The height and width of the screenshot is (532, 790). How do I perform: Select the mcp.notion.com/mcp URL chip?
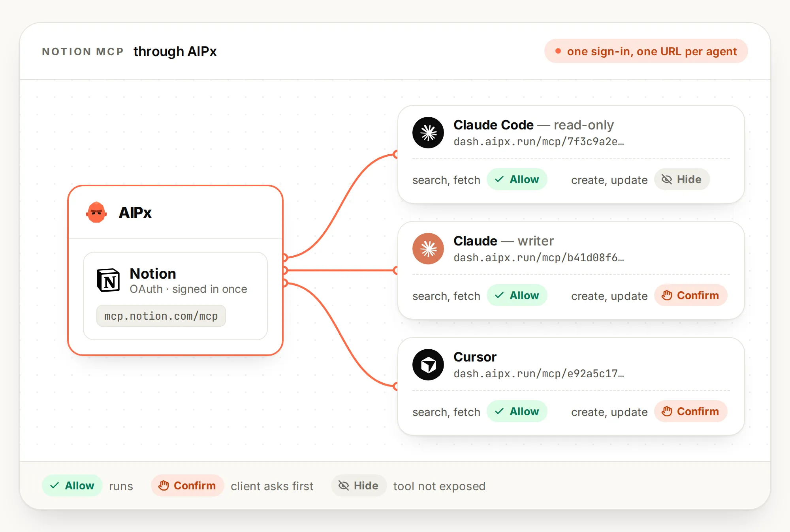point(161,316)
